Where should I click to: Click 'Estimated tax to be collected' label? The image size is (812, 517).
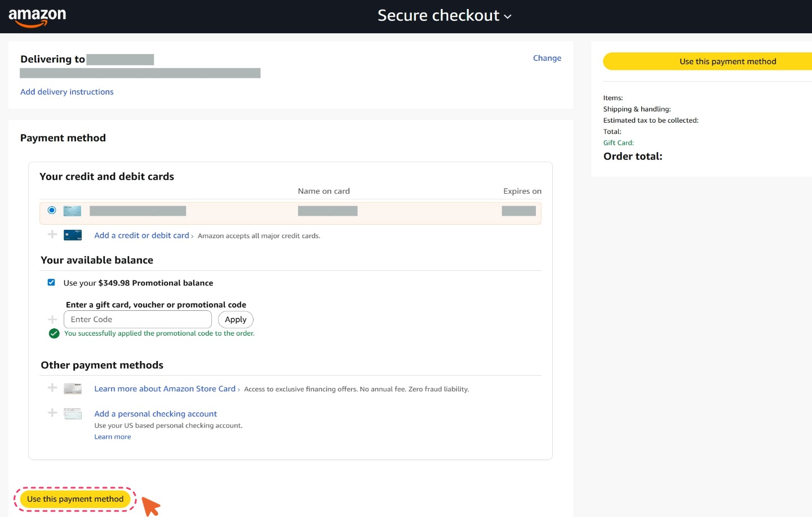coord(651,121)
